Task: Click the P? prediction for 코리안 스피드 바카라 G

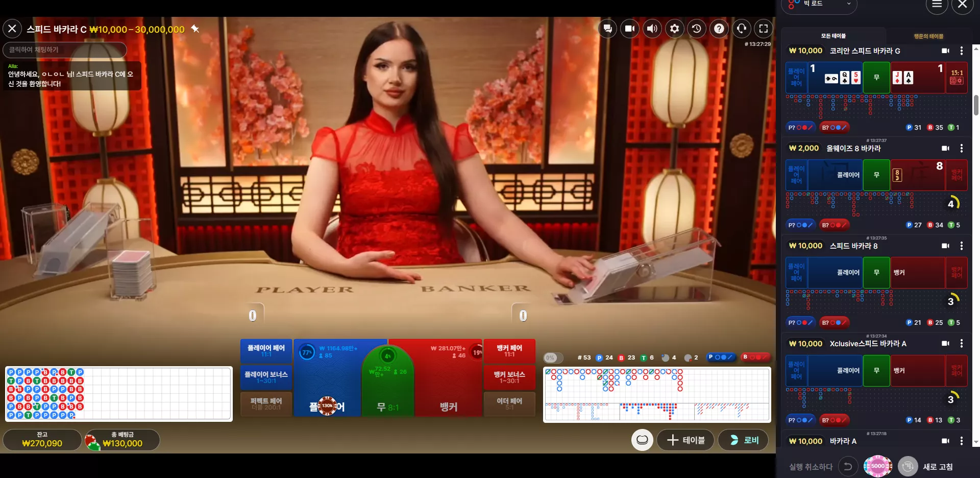Action: click(800, 127)
